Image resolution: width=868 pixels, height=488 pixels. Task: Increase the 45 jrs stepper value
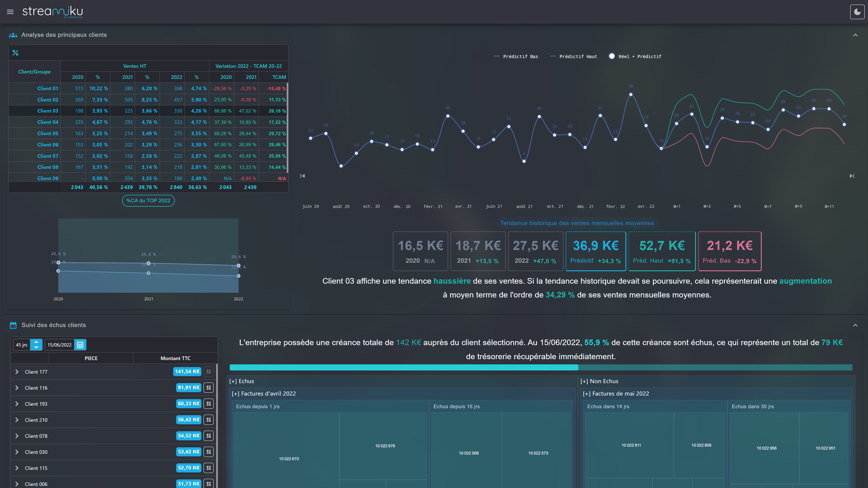[x=36, y=342]
